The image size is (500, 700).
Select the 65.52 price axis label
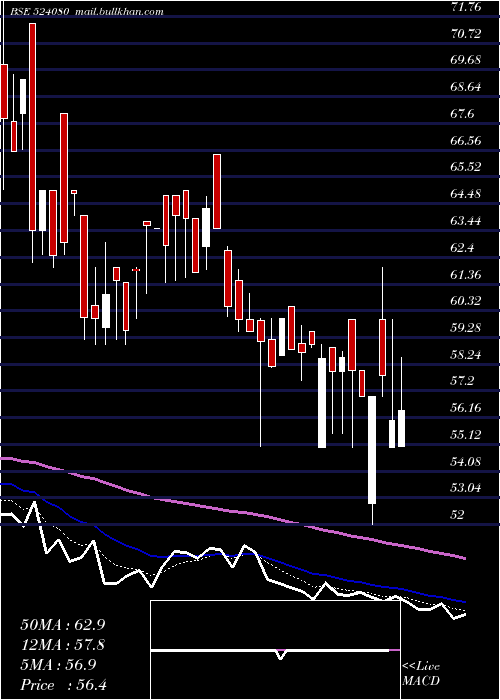click(466, 167)
